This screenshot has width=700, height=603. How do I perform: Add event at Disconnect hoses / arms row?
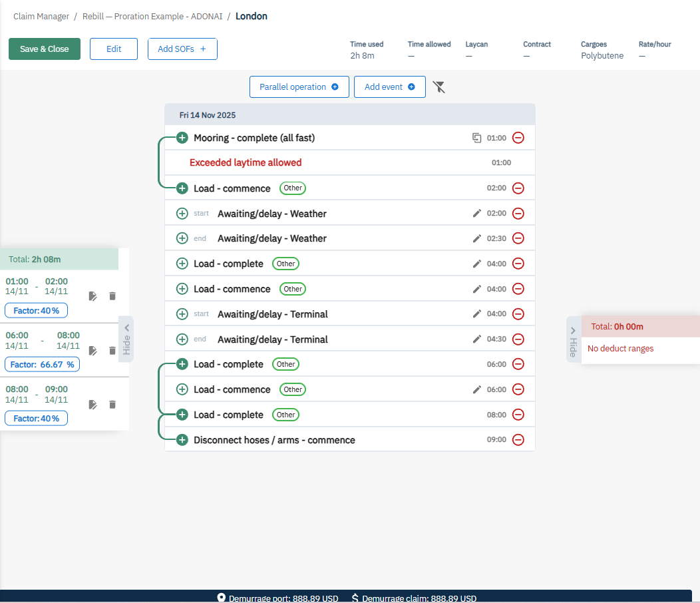pyautogui.click(x=182, y=439)
